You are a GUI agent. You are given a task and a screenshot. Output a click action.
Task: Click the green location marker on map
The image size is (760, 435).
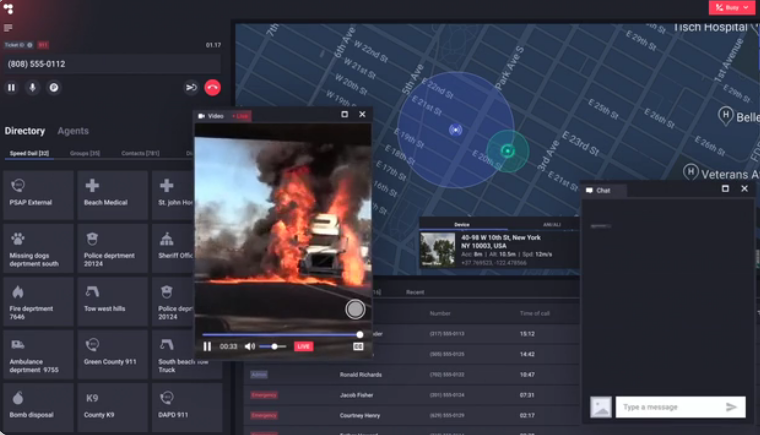507,151
